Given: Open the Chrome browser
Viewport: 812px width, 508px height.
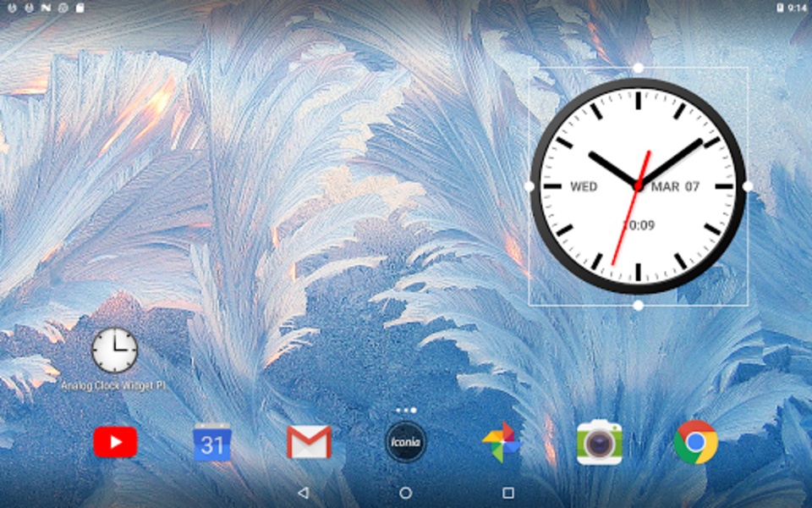Looking at the screenshot, I should pos(695,442).
